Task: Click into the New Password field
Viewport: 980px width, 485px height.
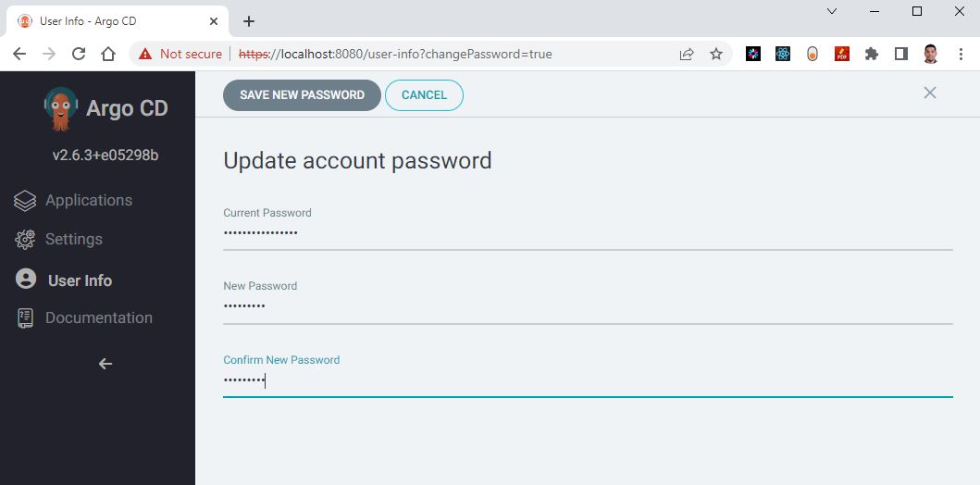Action: [588, 306]
